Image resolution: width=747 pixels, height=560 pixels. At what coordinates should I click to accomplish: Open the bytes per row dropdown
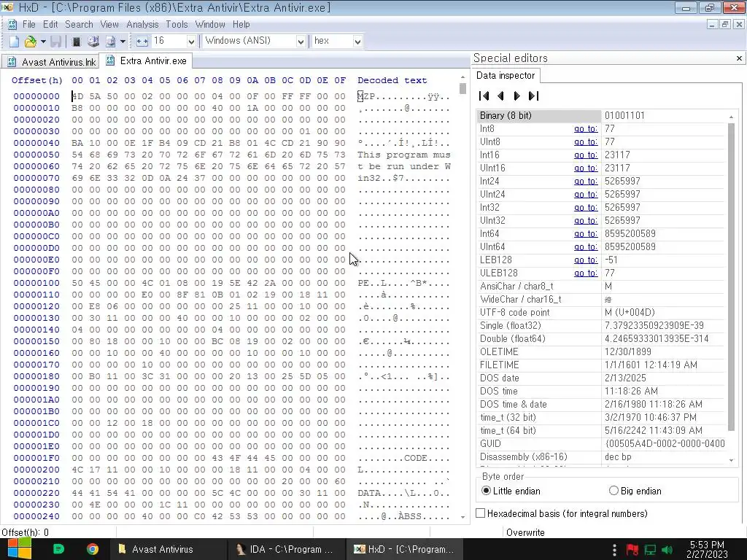tap(191, 42)
